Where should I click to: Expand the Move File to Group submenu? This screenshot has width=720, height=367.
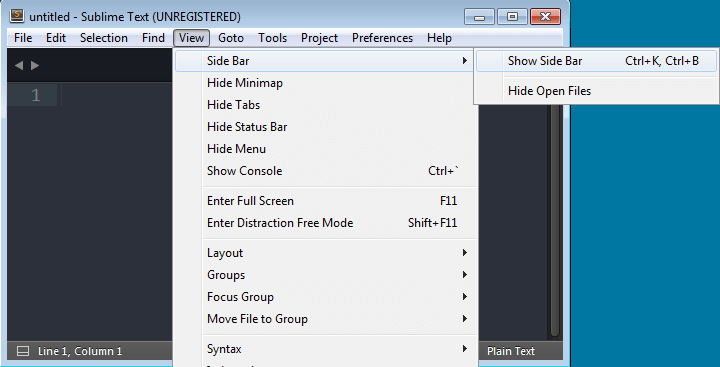coord(326,319)
